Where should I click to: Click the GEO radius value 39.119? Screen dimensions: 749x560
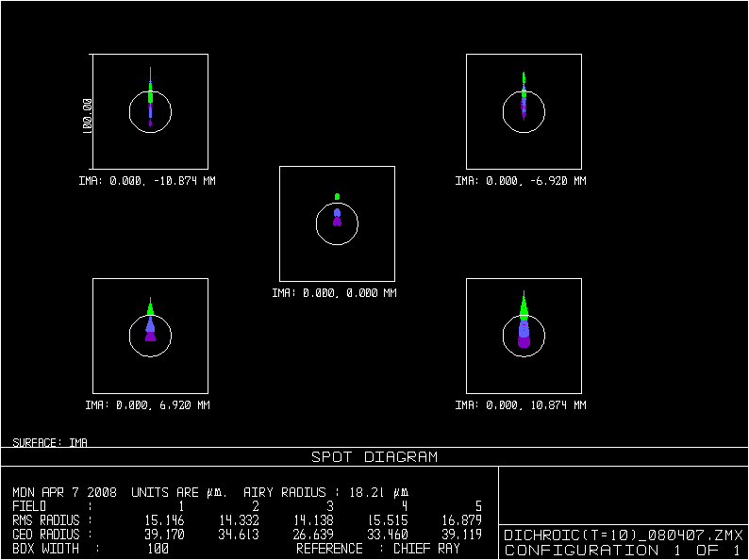[462, 535]
